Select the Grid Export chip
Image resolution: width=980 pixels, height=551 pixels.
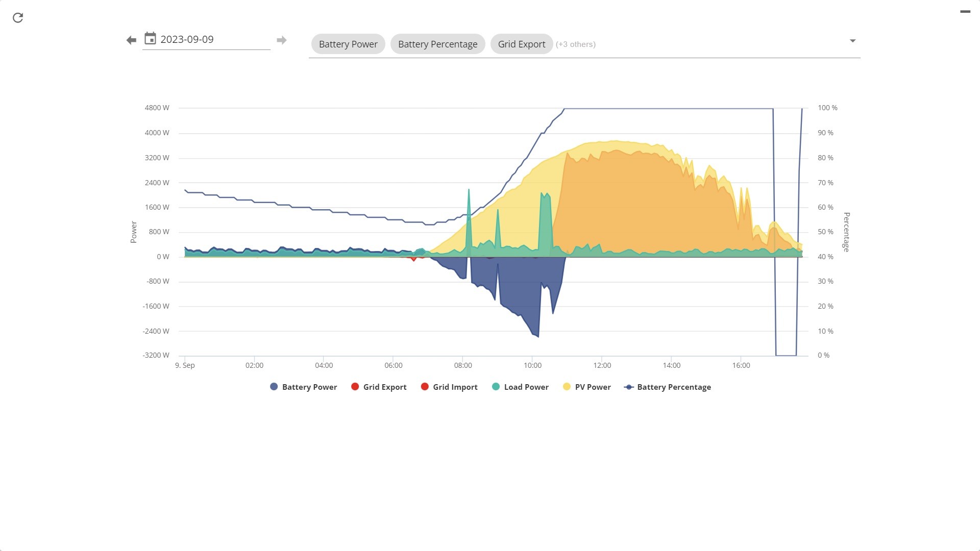522,44
